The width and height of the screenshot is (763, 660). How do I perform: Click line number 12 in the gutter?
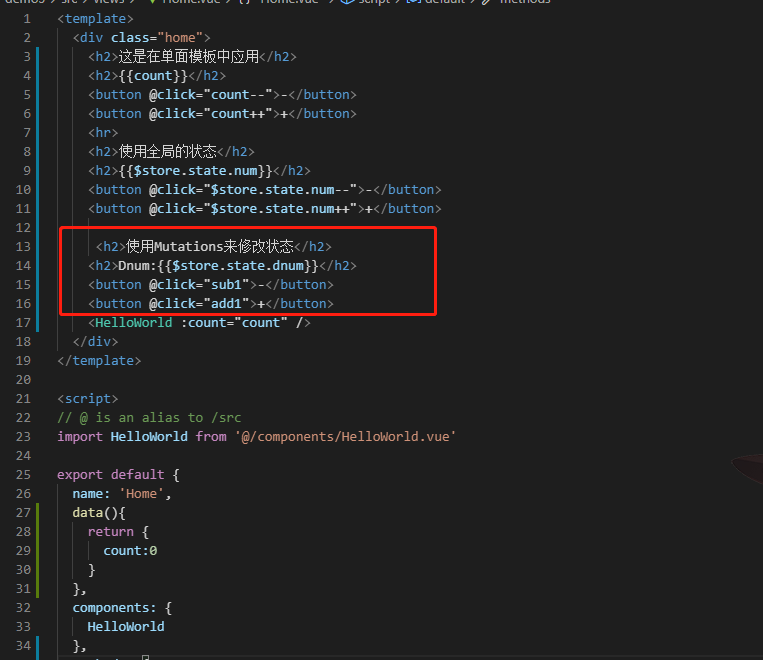(23, 228)
